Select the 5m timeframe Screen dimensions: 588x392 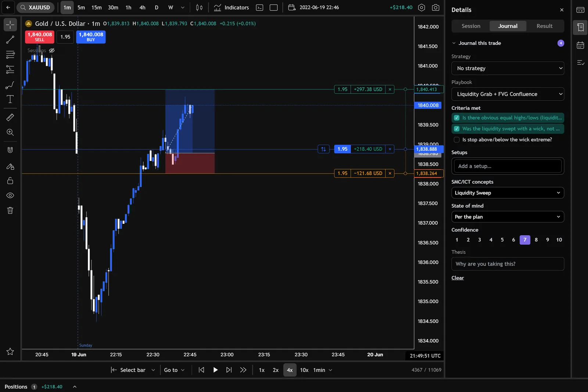point(81,7)
